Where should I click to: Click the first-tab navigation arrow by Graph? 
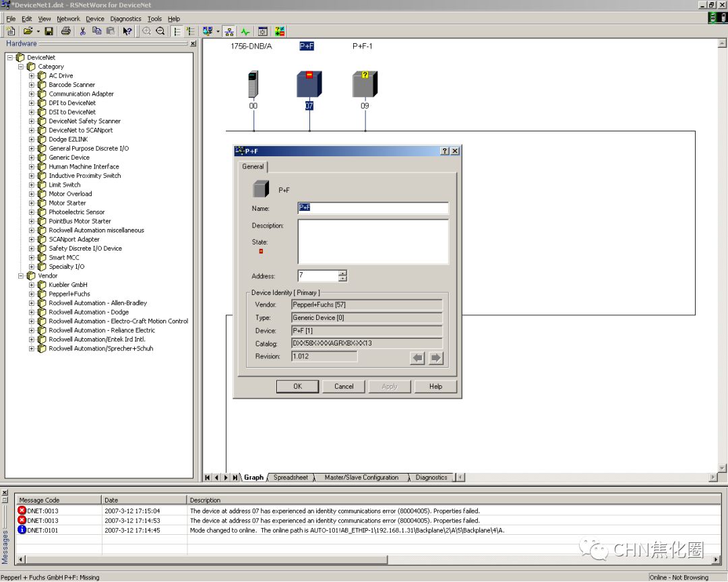(x=208, y=477)
